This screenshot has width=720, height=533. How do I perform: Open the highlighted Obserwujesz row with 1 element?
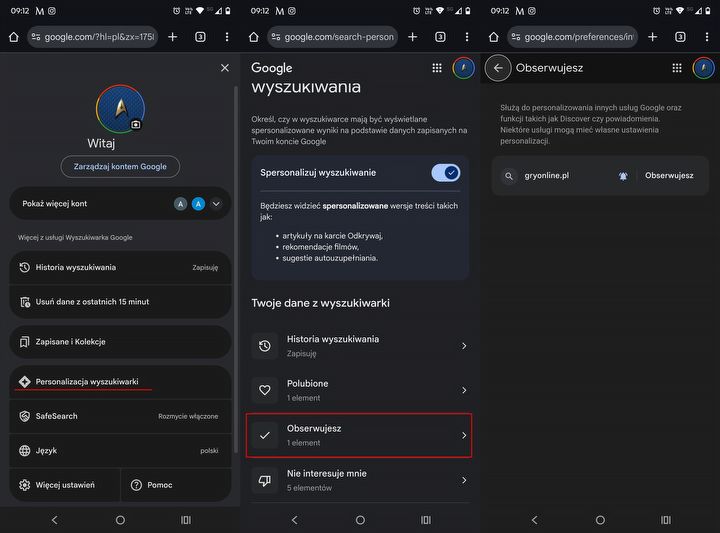coord(360,435)
